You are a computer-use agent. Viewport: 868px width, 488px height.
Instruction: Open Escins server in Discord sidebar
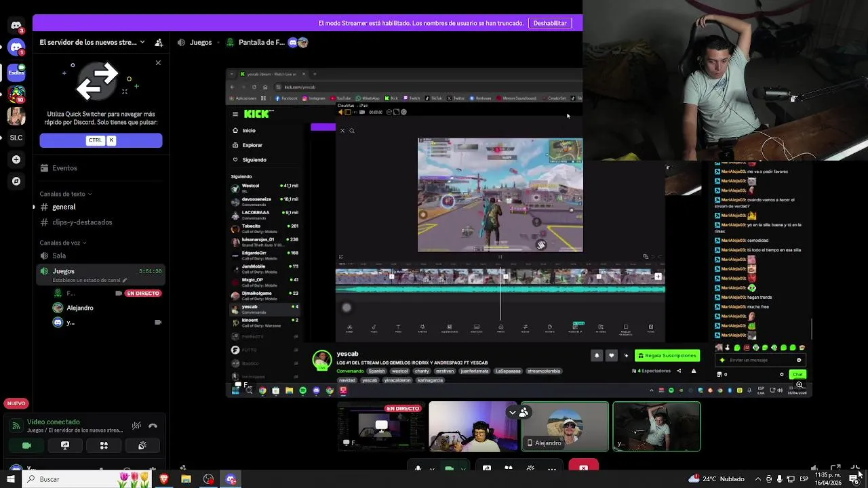(16, 72)
